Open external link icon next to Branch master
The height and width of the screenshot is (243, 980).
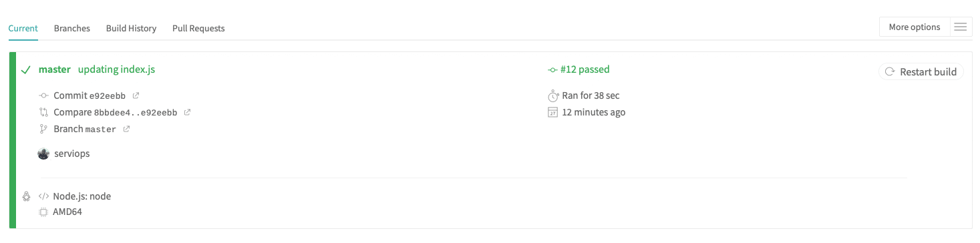tap(127, 129)
